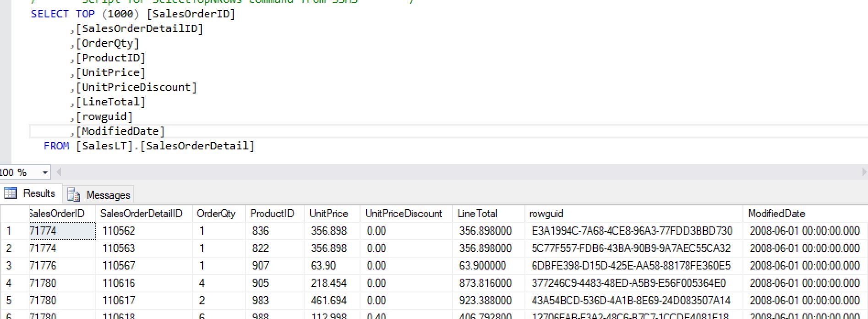
Task: Select result row 3 by its row number
Action: click(14, 266)
